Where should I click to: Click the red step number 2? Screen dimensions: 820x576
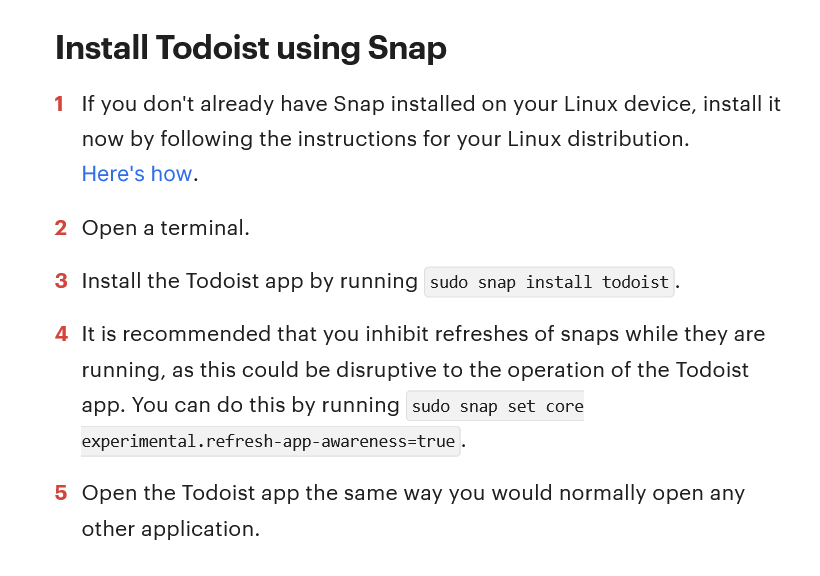[61, 228]
